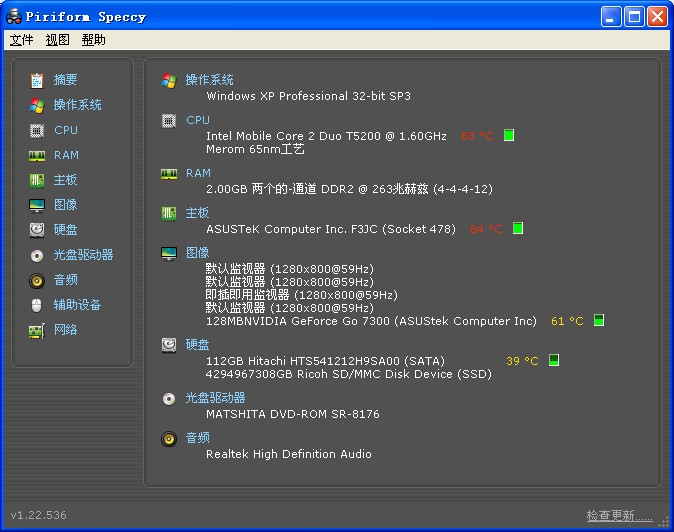This screenshot has height=532, width=674.
Task: Click the 检查更新 link
Action: pos(619,515)
